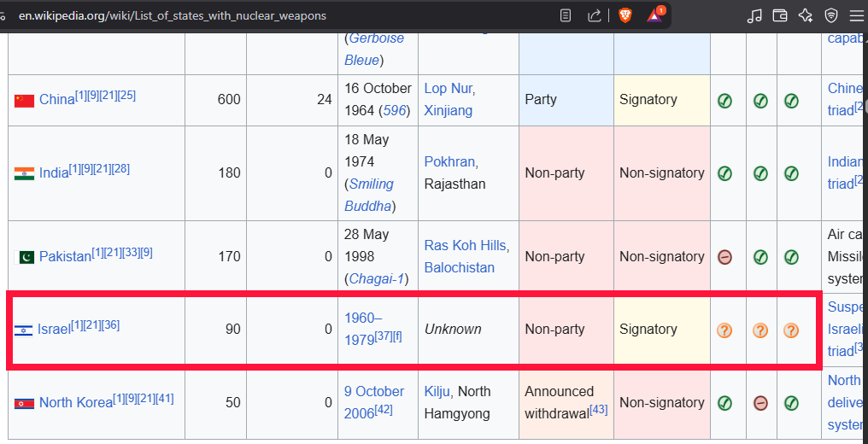The width and height of the screenshot is (868, 444).
Task: Click the red minus icon in Pakistan row
Action: (724, 256)
